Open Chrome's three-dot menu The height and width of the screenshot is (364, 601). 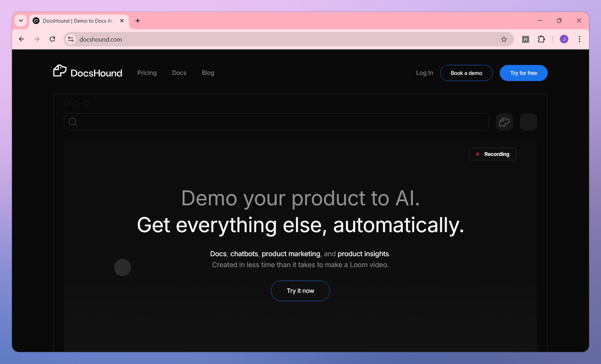pos(579,39)
